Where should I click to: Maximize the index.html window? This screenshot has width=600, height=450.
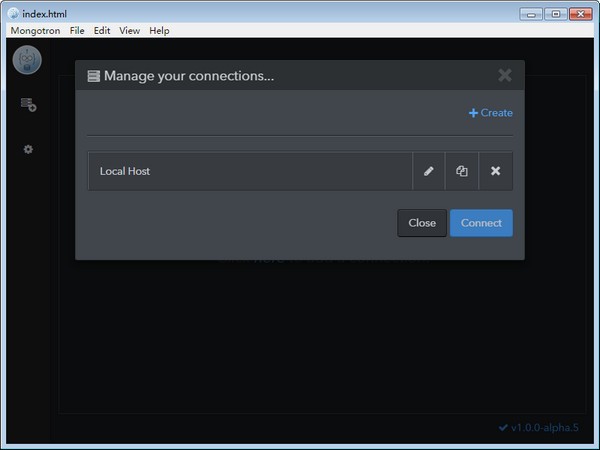click(x=554, y=13)
